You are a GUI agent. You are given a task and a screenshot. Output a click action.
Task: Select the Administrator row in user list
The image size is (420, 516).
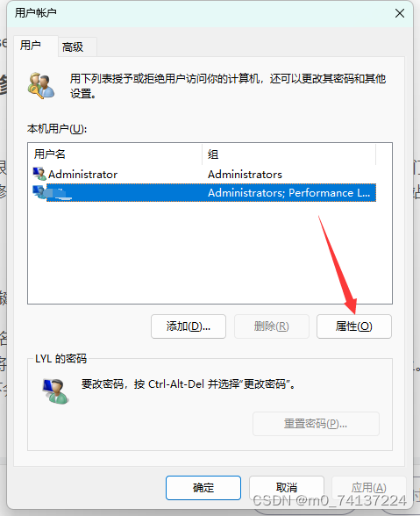(x=204, y=174)
